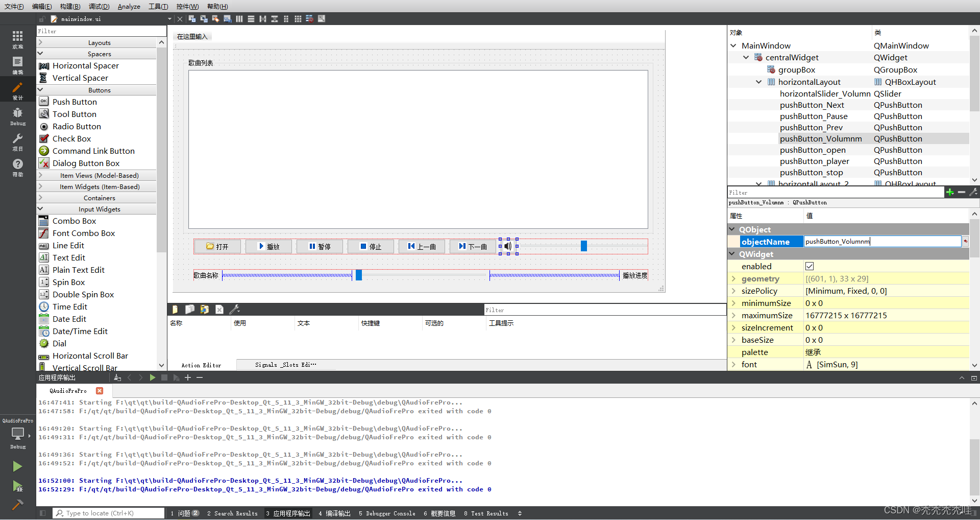Select Edit Tab Order toolbar icon
980x520 pixels.
coord(227,19)
